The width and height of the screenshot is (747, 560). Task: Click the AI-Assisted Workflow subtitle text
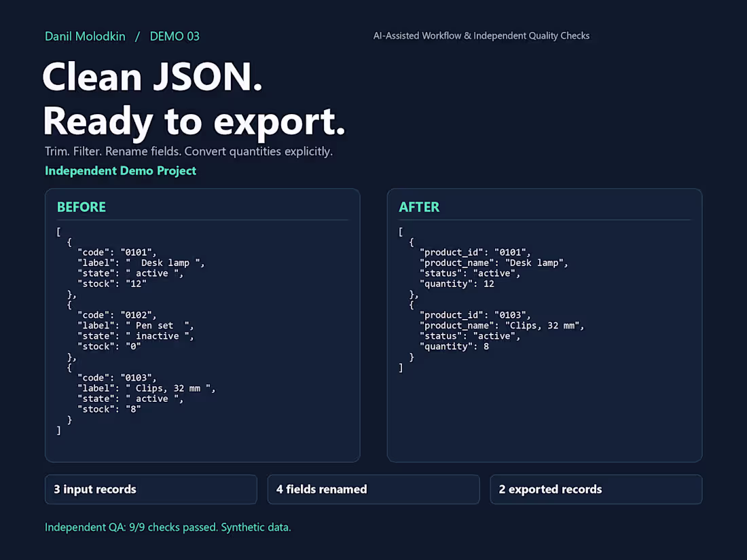[481, 36]
